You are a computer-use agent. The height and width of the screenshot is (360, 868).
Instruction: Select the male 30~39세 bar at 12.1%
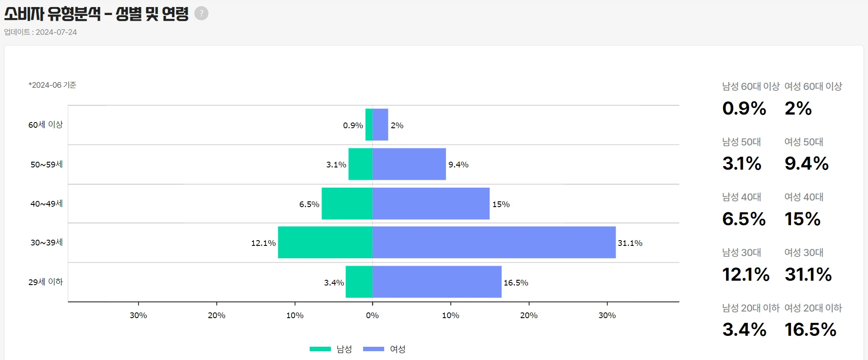point(325,242)
